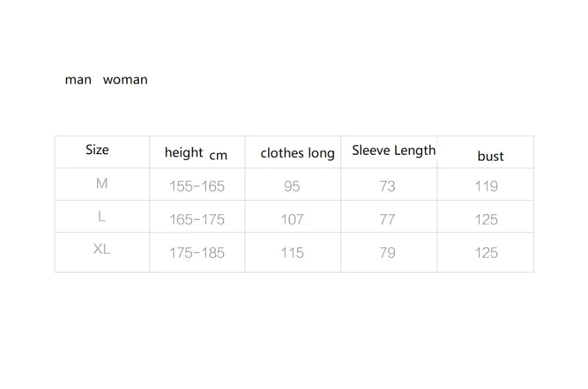Click the "clothes long" column header
This screenshot has width=588, height=389.
pos(297,154)
